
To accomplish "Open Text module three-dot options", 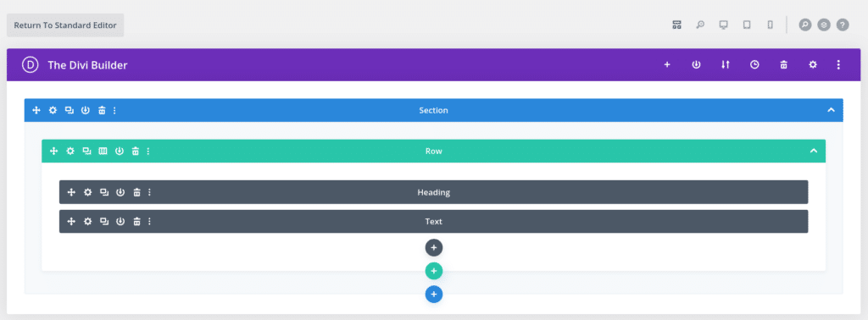I will coord(149,221).
